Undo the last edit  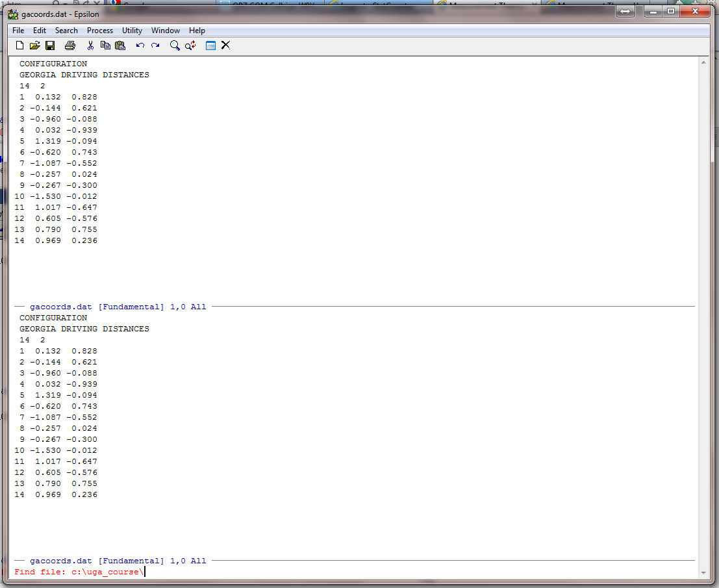[140, 45]
